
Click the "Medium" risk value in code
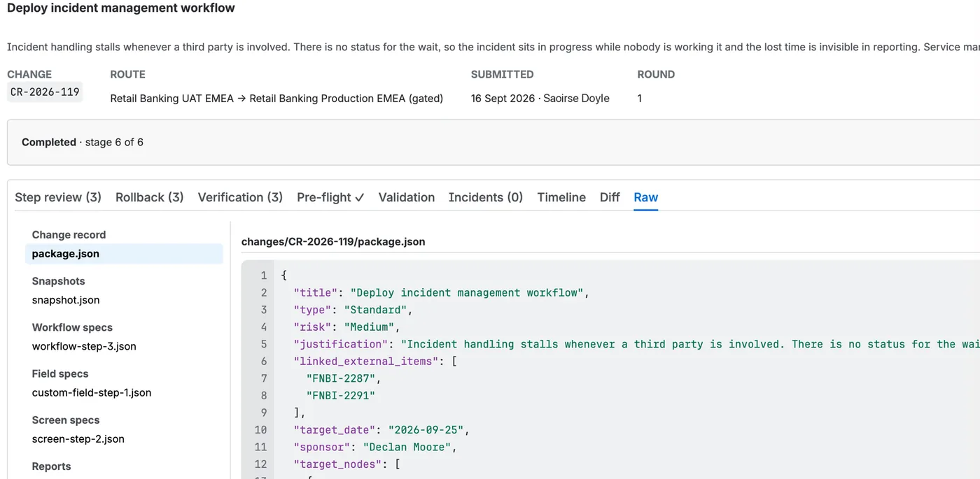click(x=369, y=327)
